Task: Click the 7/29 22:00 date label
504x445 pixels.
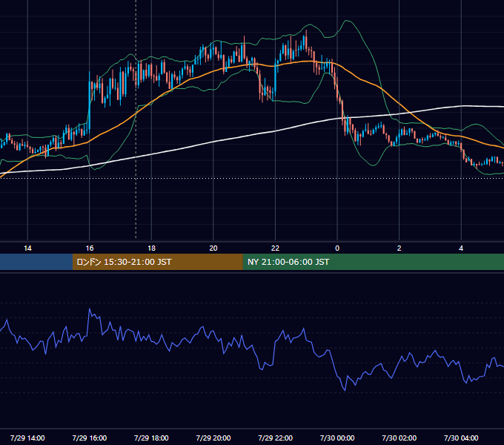Action: [x=276, y=438]
